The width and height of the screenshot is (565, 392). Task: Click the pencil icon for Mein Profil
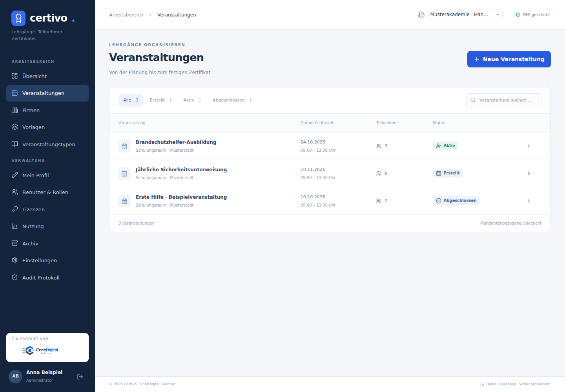coord(15,175)
